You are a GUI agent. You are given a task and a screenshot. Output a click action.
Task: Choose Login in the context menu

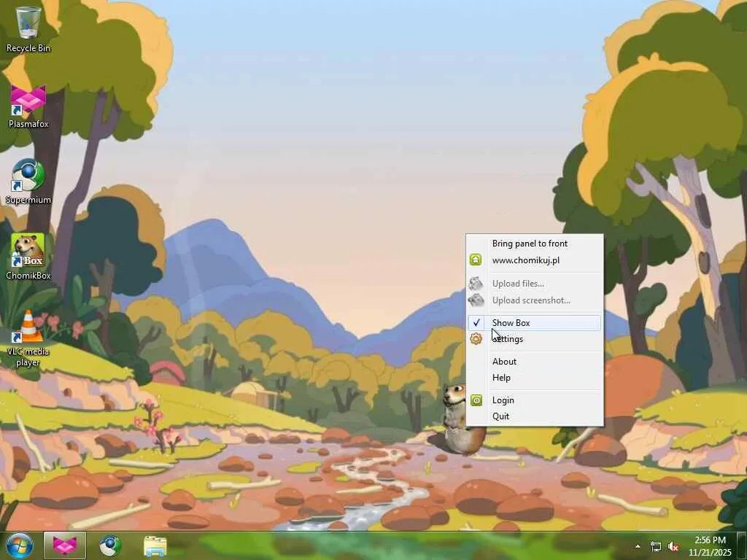pyautogui.click(x=535, y=400)
